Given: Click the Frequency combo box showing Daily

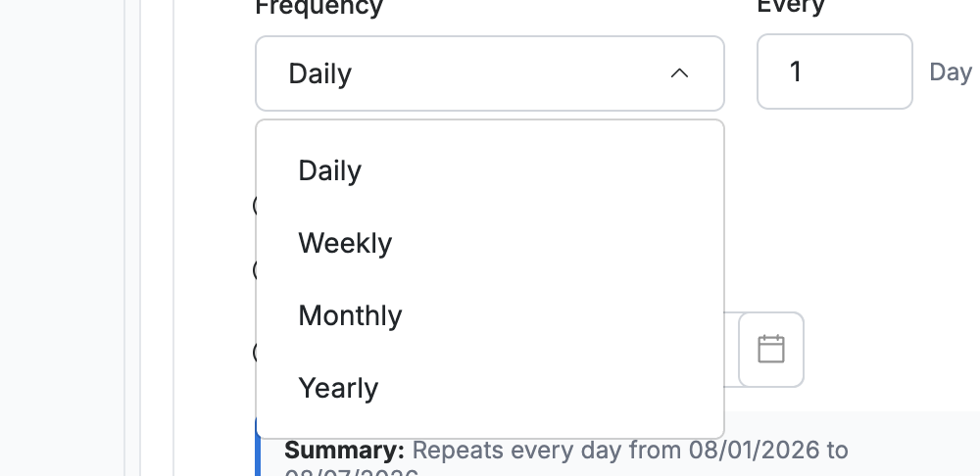Looking at the screenshot, I should (x=489, y=73).
